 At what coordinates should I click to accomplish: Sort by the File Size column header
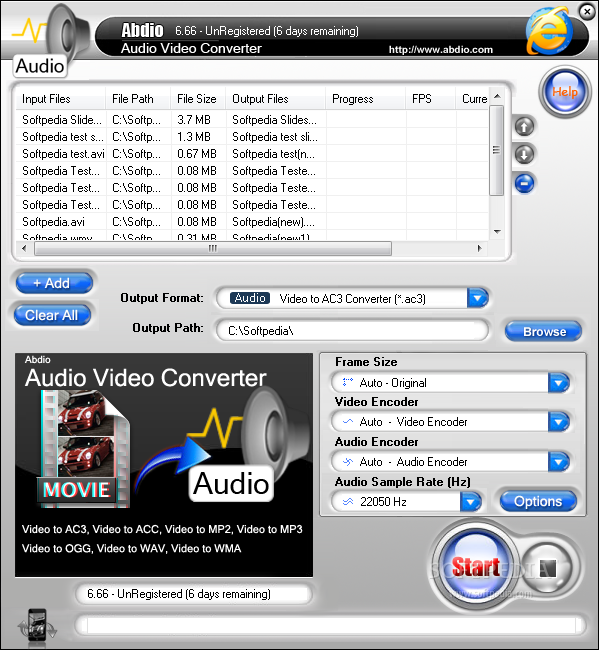[x=198, y=99]
